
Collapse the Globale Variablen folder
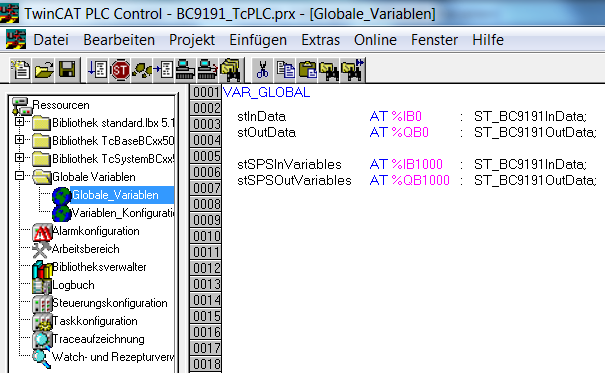(x=19, y=176)
